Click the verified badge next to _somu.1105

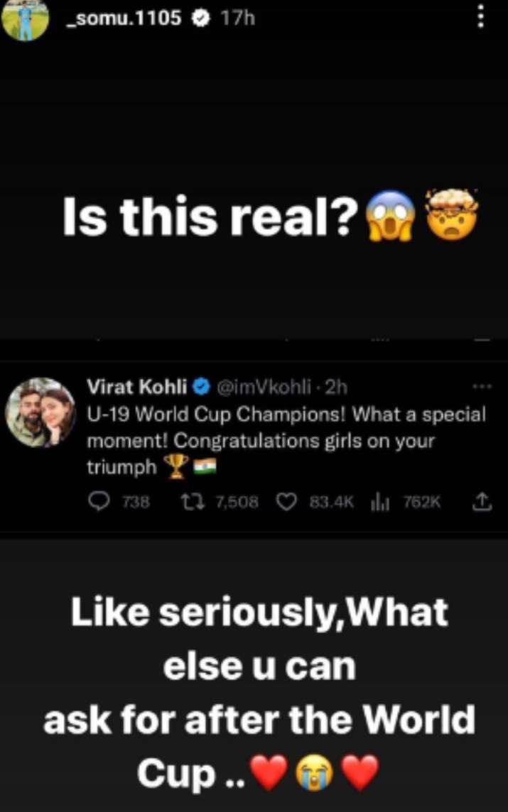pos(202,18)
